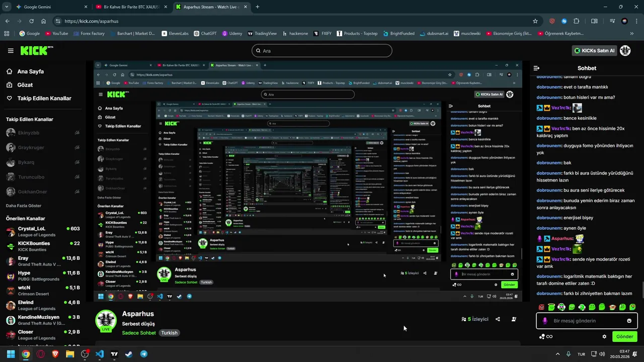Open the ChatGPT bookmark
Viewport: 644px width, 362px height.
205,34
